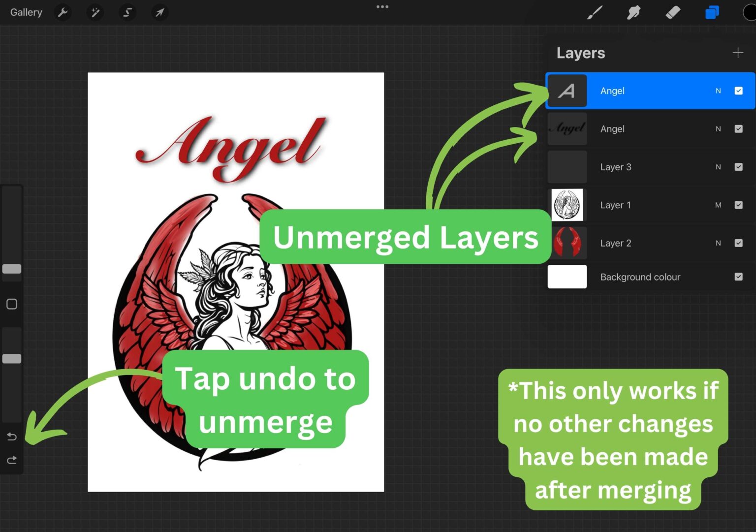Screen dimensions: 756x532
Task: Add a new layer with the plus button
Action: coord(738,53)
